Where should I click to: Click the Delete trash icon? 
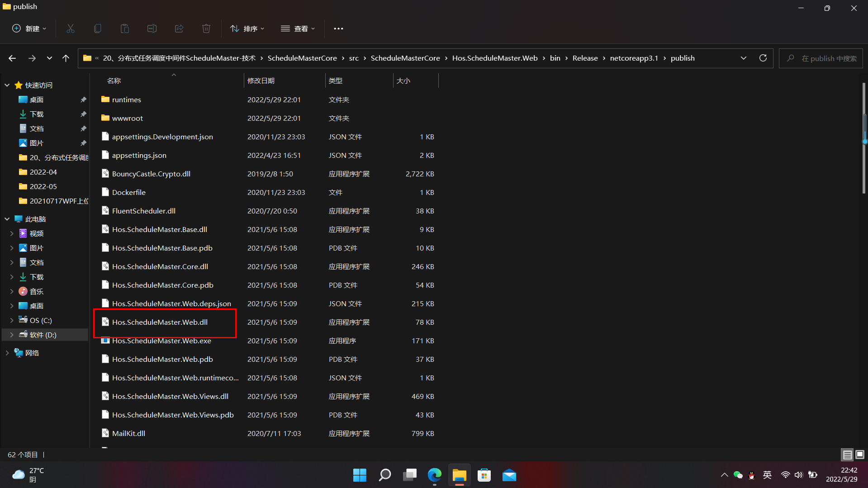click(x=206, y=28)
